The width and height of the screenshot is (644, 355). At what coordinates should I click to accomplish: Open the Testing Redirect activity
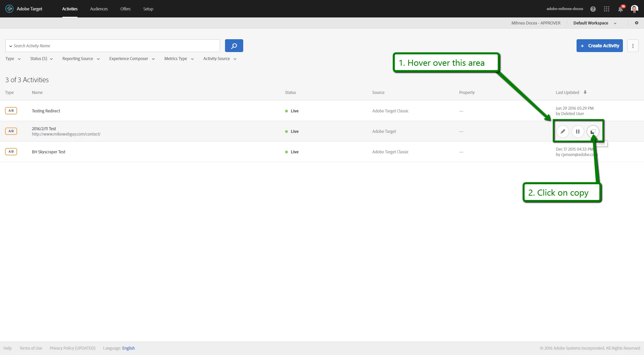pyautogui.click(x=46, y=111)
